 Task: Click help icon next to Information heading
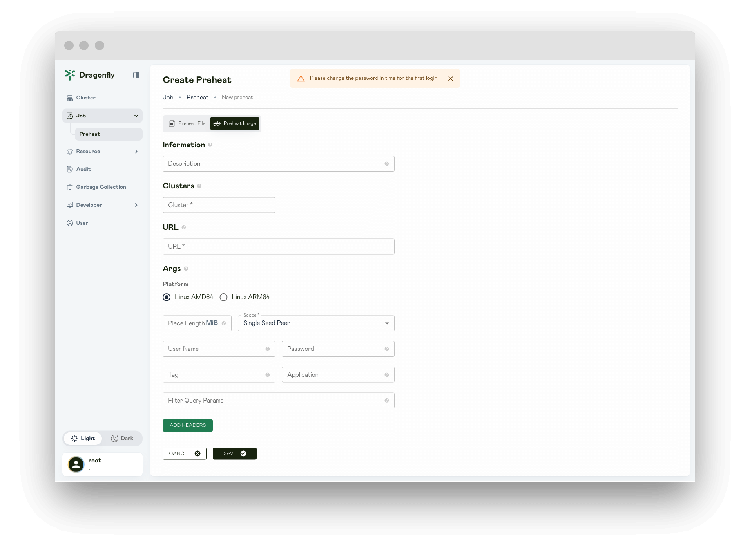click(x=210, y=145)
